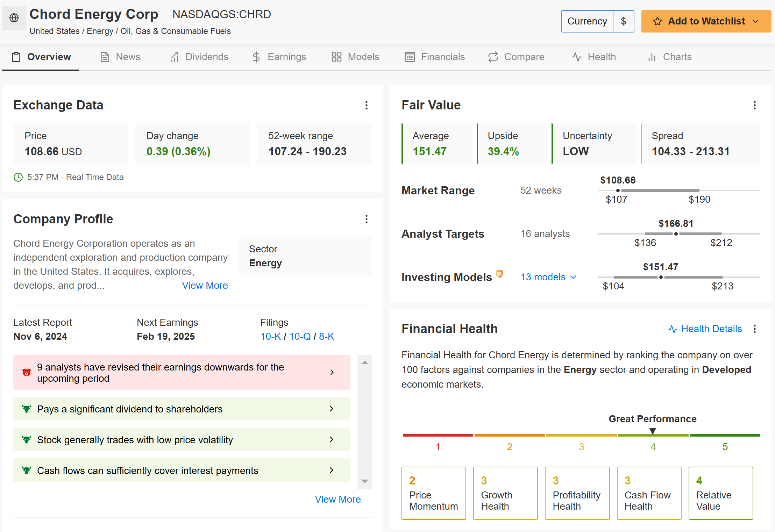Click the Fair Value Average 151.47 tile
Image resolution: width=775 pixels, height=532 pixels.
pyautogui.click(x=437, y=144)
